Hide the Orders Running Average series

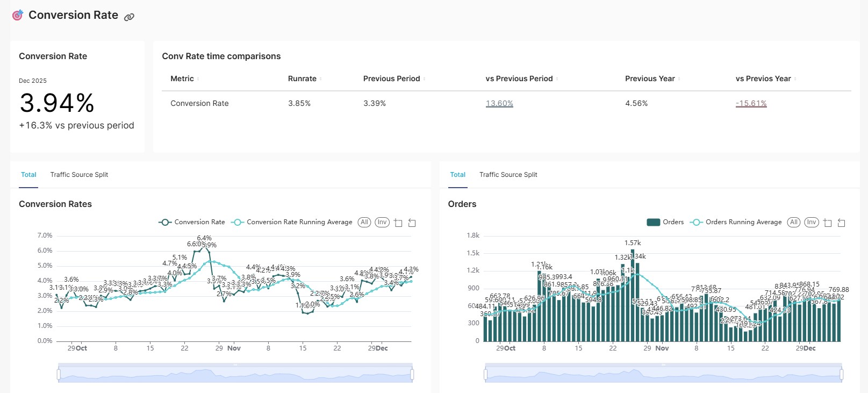(737, 222)
